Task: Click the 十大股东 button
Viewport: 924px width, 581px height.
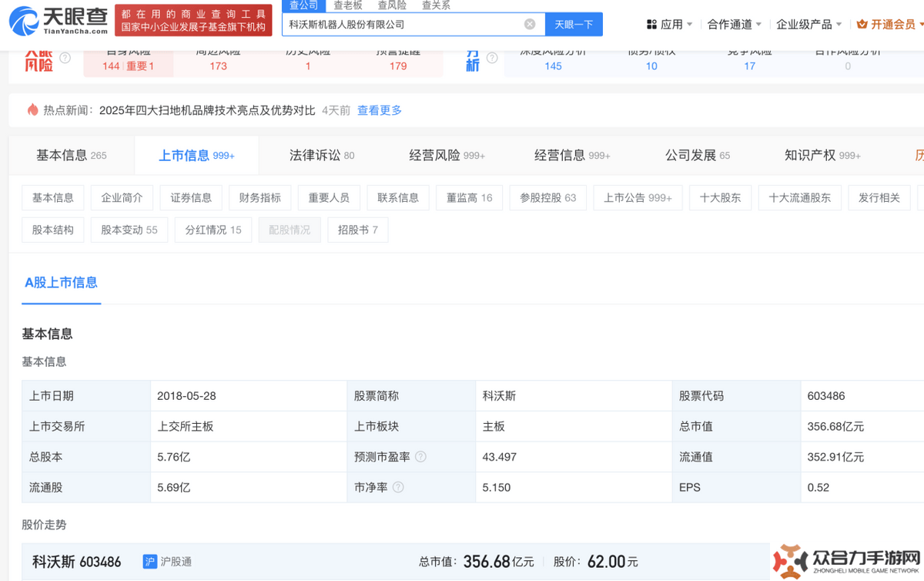Action: (720, 198)
